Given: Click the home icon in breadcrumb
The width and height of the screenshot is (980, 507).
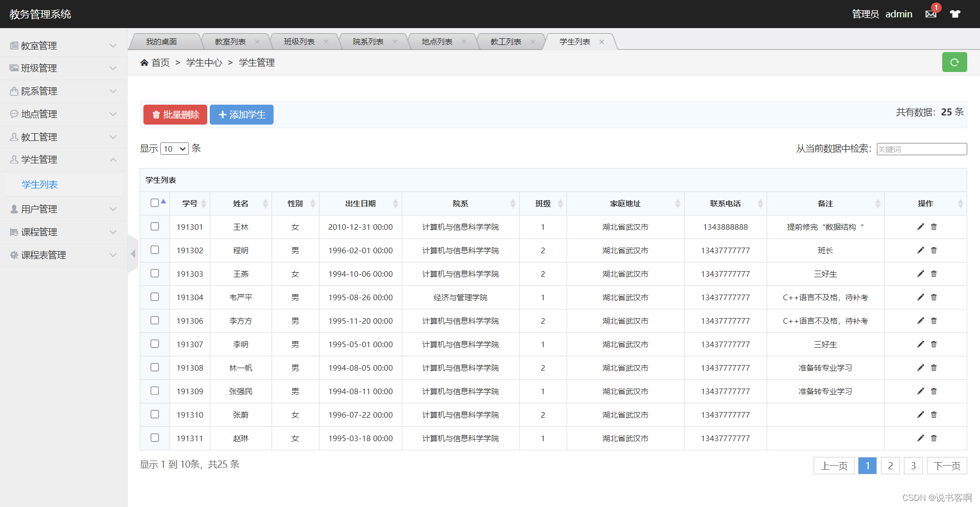Looking at the screenshot, I should (144, 62).
